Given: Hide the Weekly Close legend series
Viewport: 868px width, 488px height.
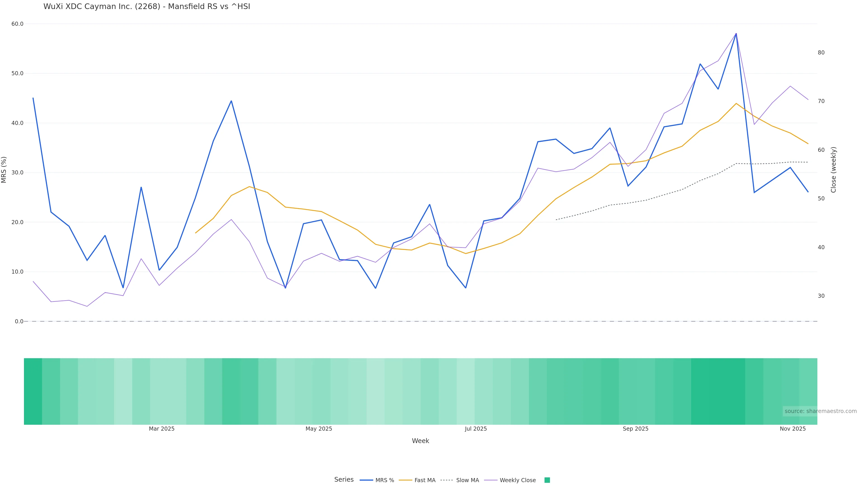Looking at the screenshot, I should click(510, 480).
